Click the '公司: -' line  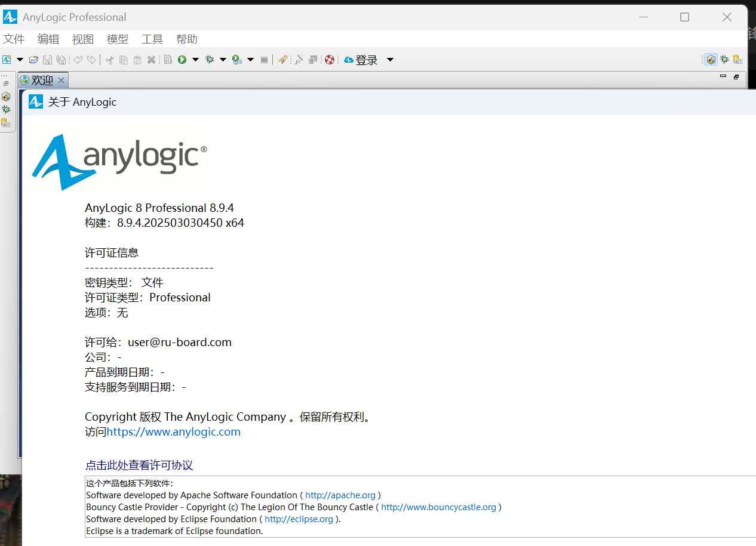(x=103, y=357)
